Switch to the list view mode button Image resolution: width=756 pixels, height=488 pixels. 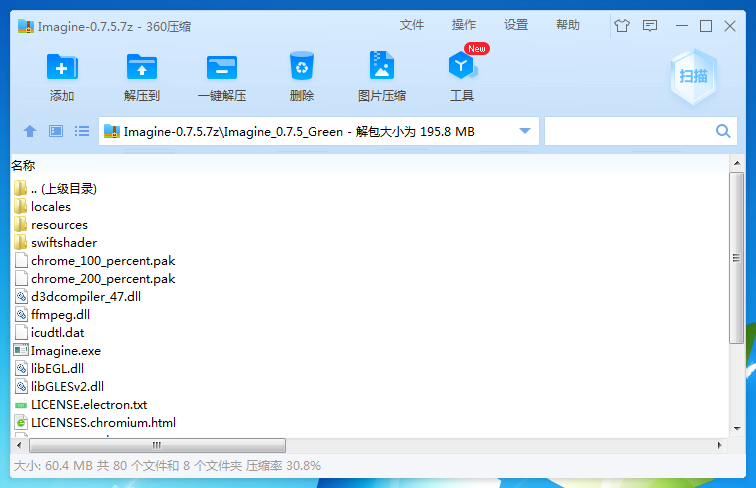(82, 131)
